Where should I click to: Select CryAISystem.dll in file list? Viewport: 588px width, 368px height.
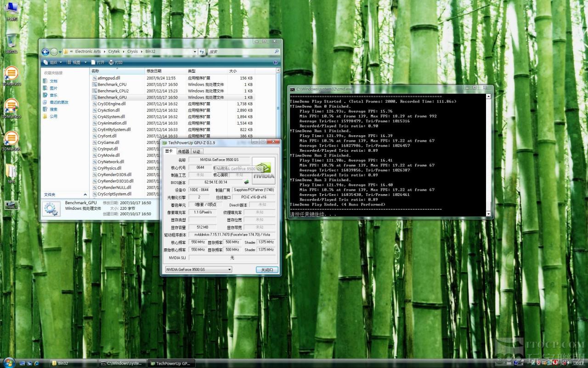[x=172, y=117]
